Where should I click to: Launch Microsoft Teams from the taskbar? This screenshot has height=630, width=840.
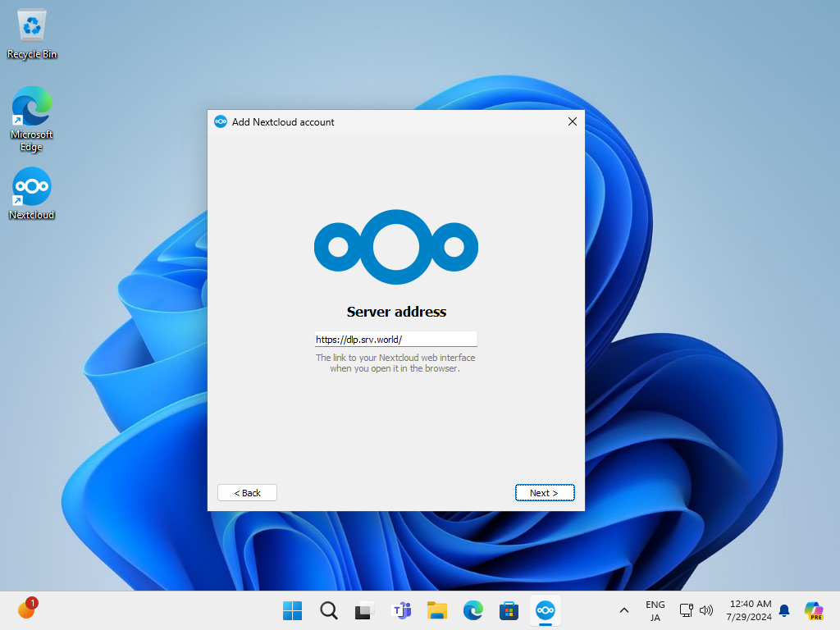tap(400, 610)
